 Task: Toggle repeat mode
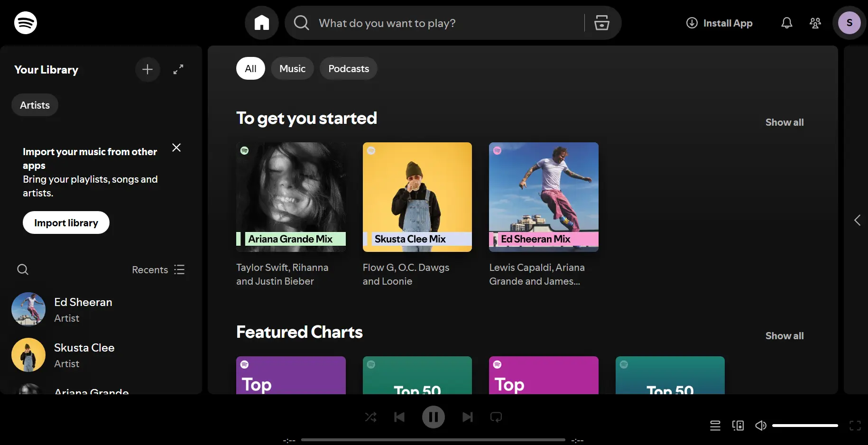pos(496,417)
